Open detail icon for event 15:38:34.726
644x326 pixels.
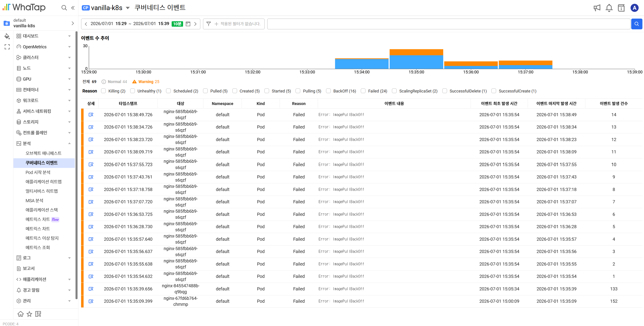tap(91, 127)
